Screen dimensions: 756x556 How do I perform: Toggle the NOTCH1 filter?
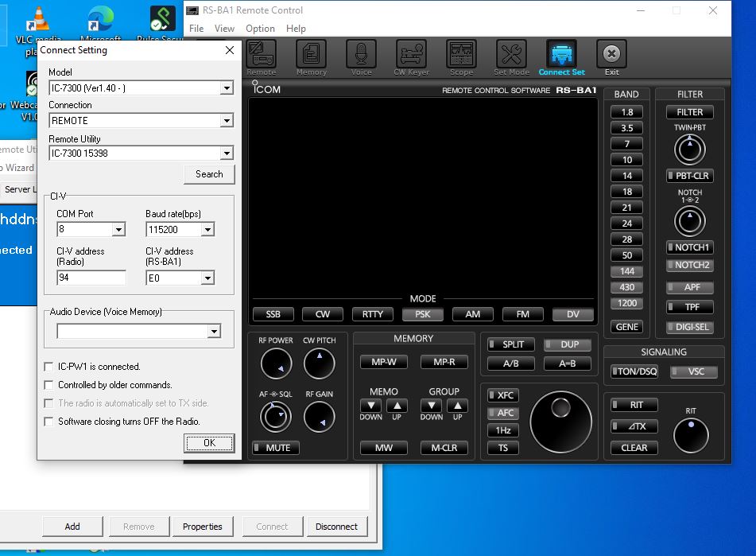(690, 247)
